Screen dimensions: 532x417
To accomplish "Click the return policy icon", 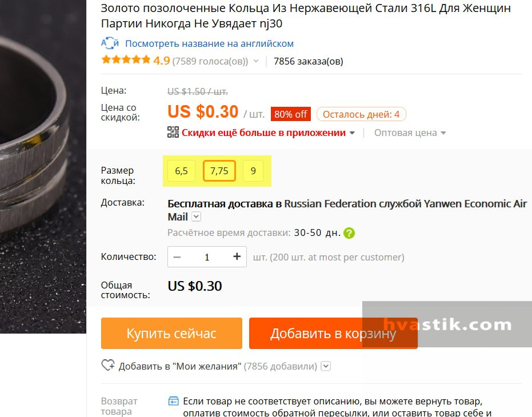I will (173, 401).
